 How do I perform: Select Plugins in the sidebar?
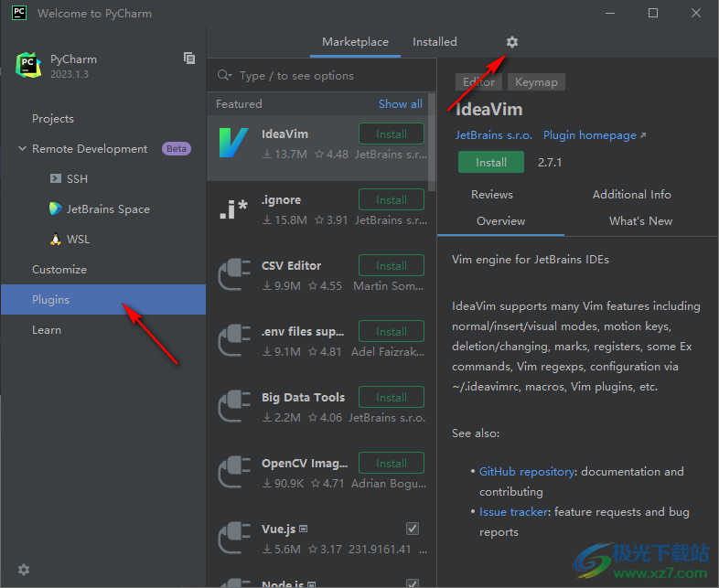pyautogui.click(x=103, y=299)
